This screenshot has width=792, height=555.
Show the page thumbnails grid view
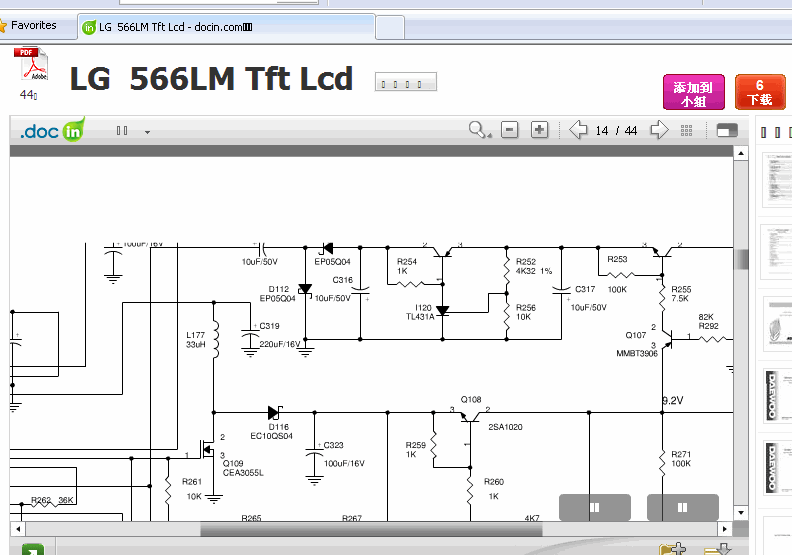(x=686, y=131)
